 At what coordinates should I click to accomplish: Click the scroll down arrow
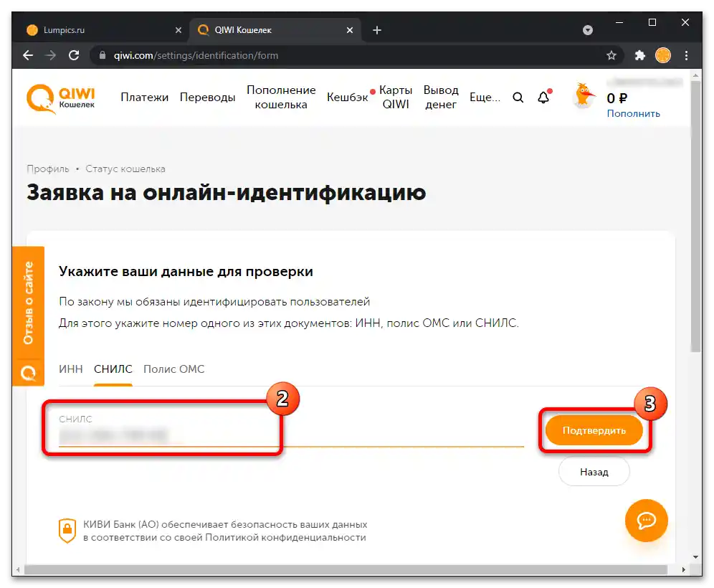click(x=695, y=557)
